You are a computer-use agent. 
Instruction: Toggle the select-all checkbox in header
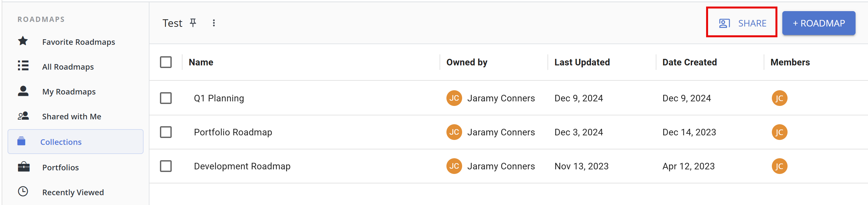click(x=166, y=62)
